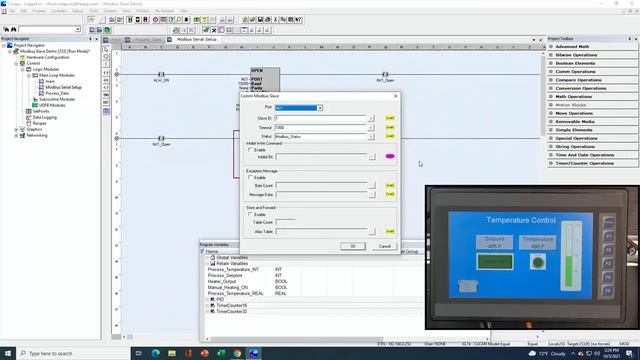Expand PID group in Program Variables
This screenshot has height=360, width=640.
point(207,300)
